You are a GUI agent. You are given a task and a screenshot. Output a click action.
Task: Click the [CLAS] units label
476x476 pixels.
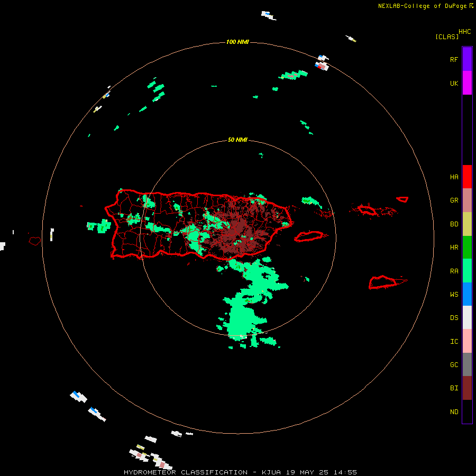pyautogui.click(x=447, y=36)
